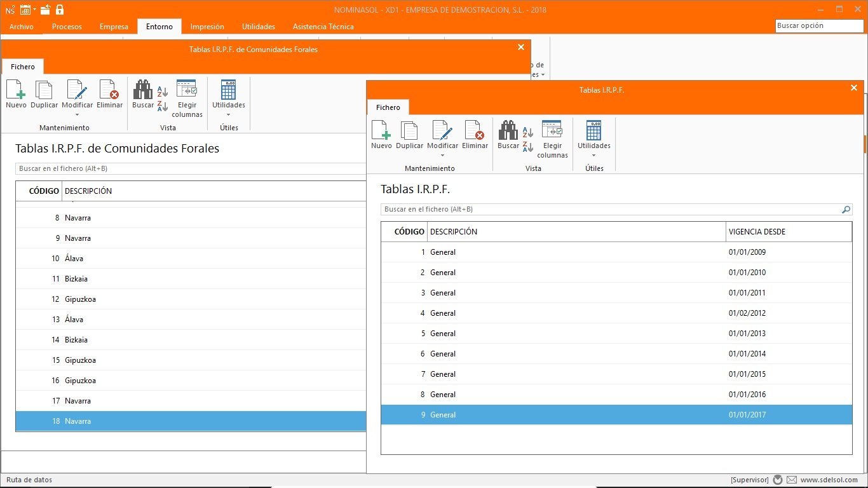Select row 8 Navarra in Comunidades Forales
This screenshot has width=868, height=488.
pyautogui.click(x=191, y=218)
